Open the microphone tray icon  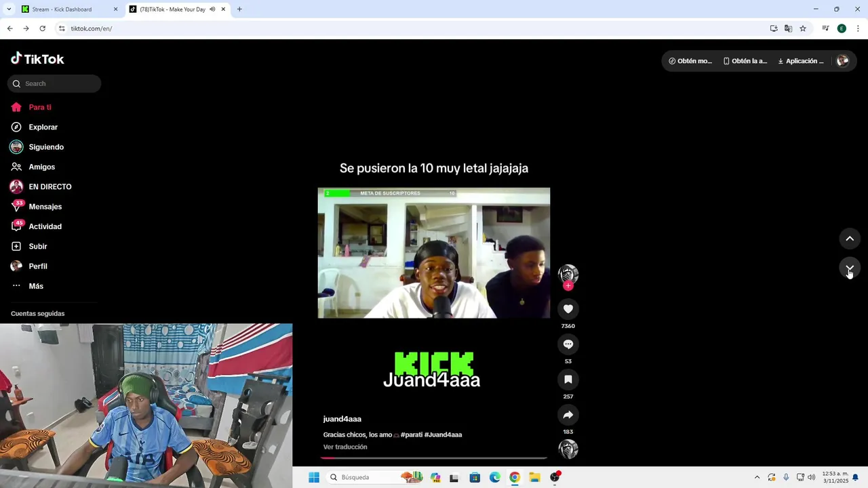(x=786, y=477)
